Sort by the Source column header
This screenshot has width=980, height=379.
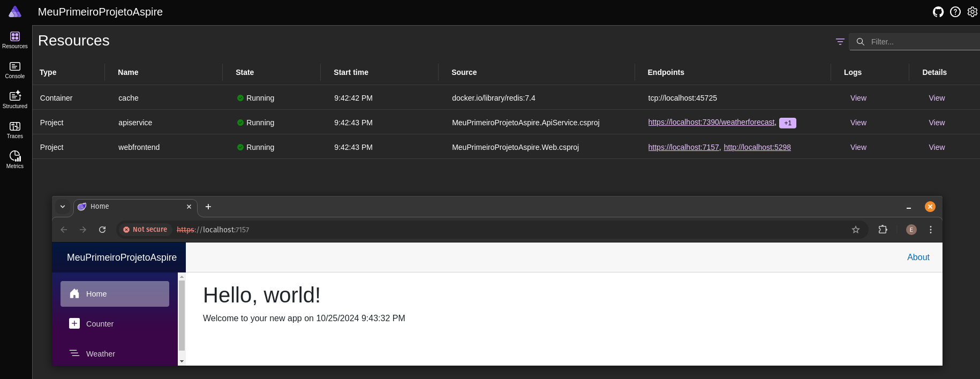[464, 72]
